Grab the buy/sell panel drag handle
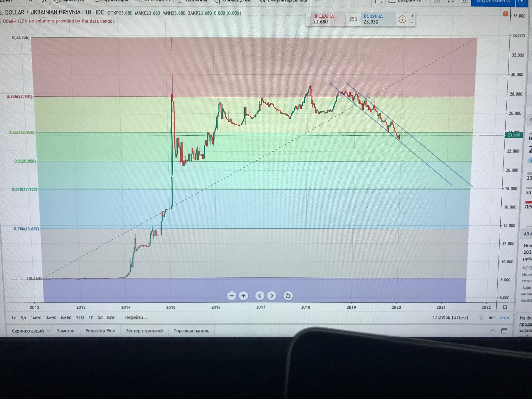Viewport: 532px width, 399px height. (308, 19)
